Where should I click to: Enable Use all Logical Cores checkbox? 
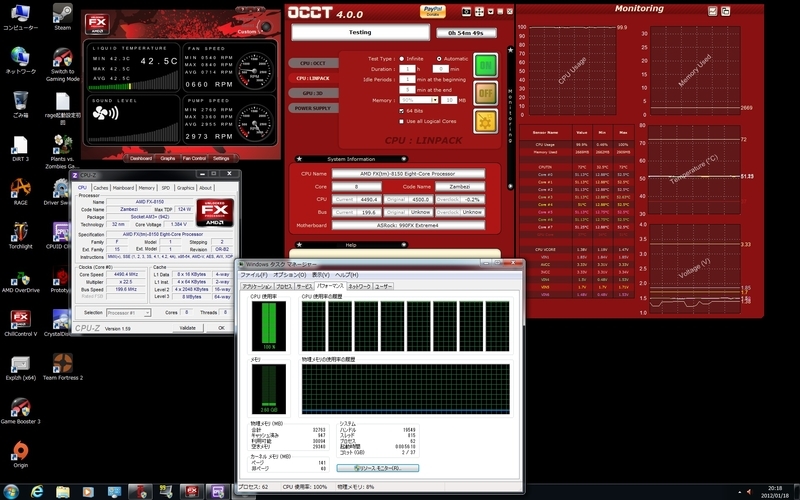[402, 121]
